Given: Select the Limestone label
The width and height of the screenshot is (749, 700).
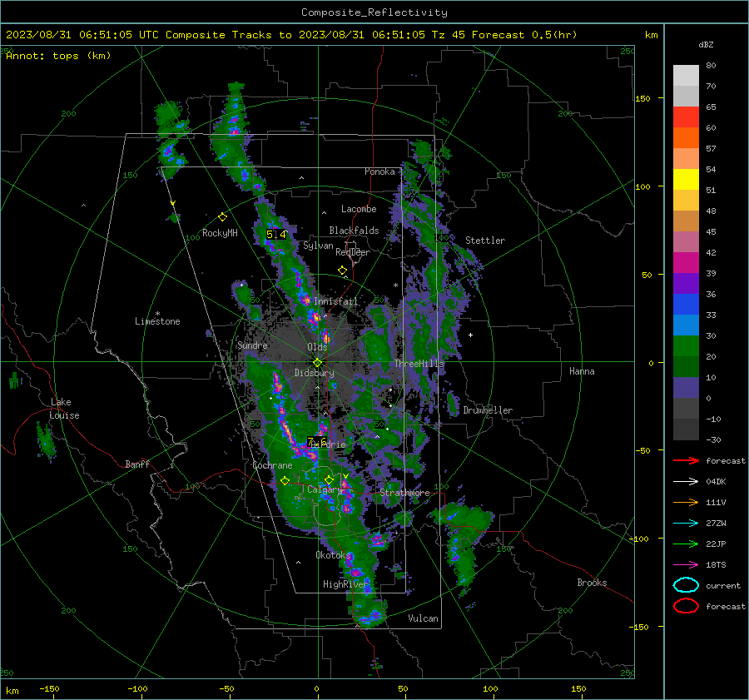Looking at the screenshot, I should click(x=157, y=321).
